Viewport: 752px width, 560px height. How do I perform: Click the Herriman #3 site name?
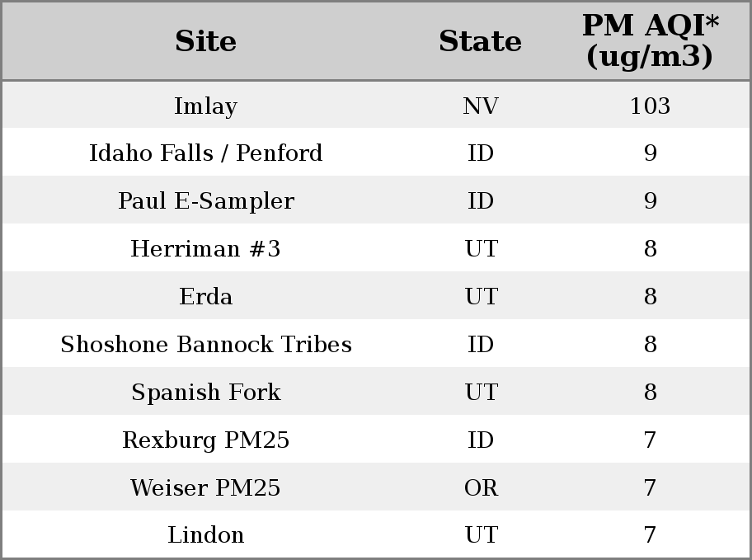pos(206,248)
